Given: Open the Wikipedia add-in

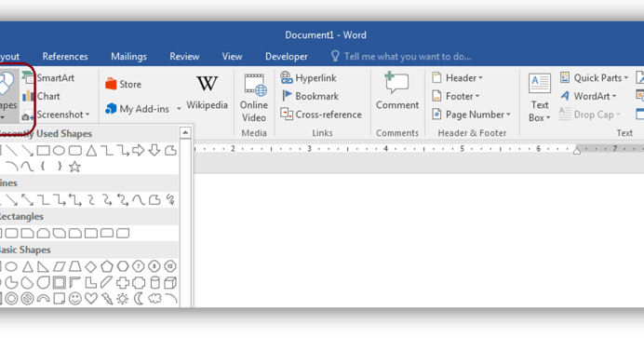Looking at the screenshot, I should 207,93.
